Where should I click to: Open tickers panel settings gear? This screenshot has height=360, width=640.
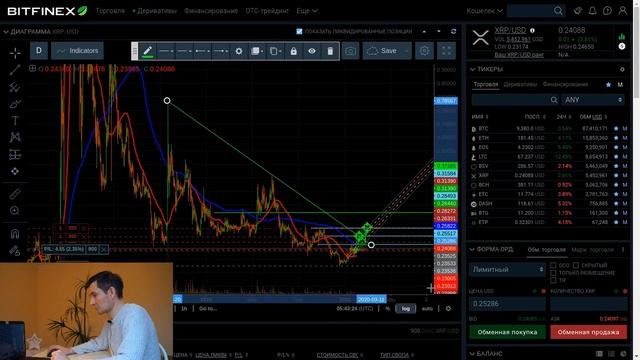click(x=622, y=69)
